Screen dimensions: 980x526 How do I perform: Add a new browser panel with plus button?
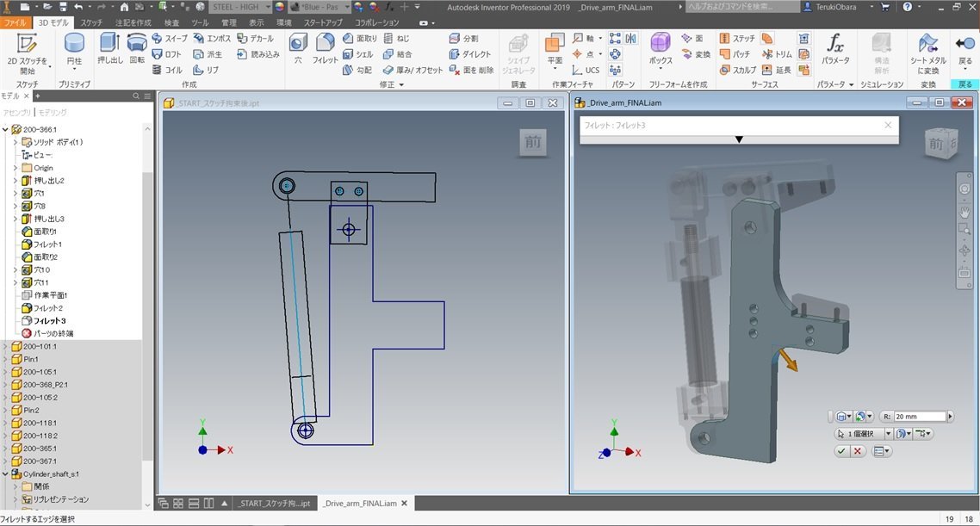[38, 96]
